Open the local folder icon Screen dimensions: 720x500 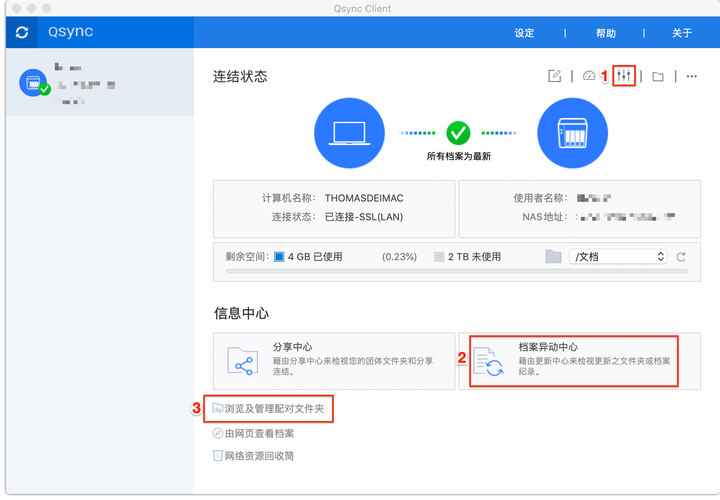658,76
